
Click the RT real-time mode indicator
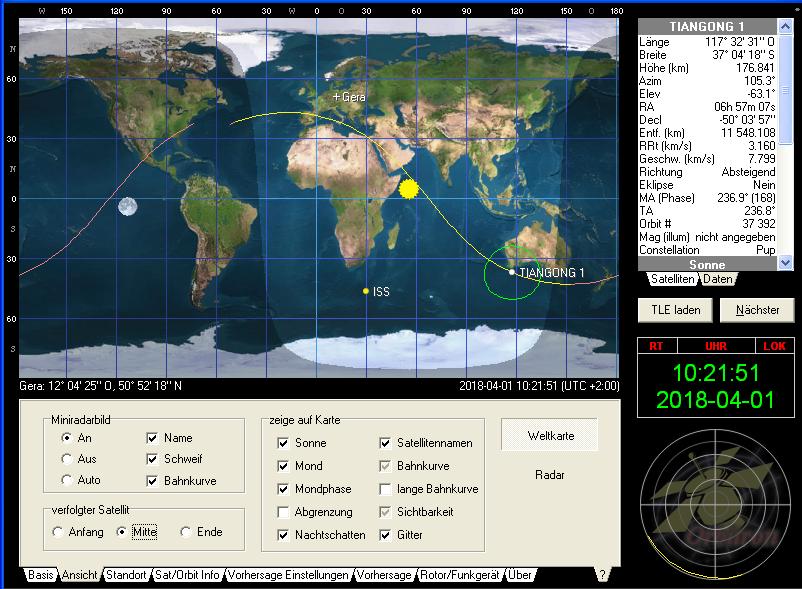(656, 346)
